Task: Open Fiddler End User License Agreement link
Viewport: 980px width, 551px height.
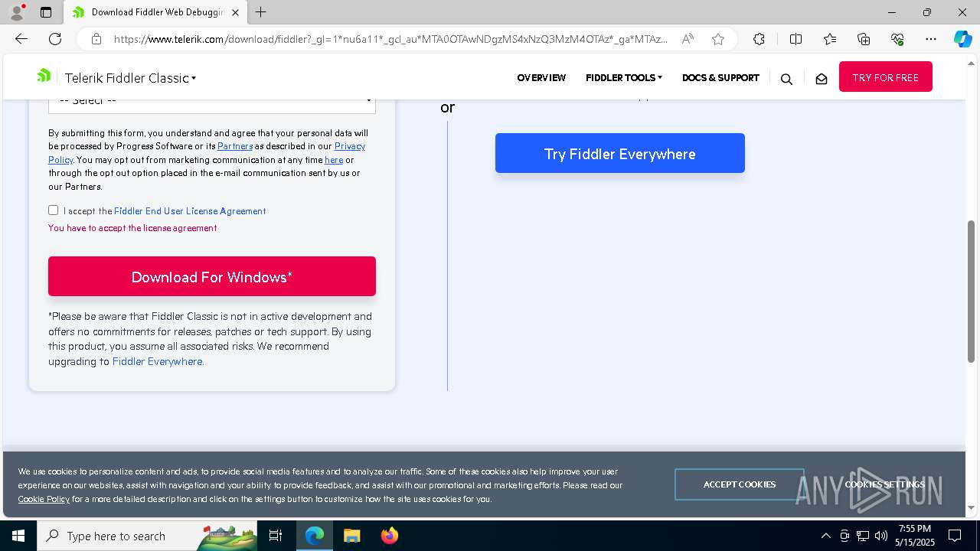Action: click(x=190, y=211)
